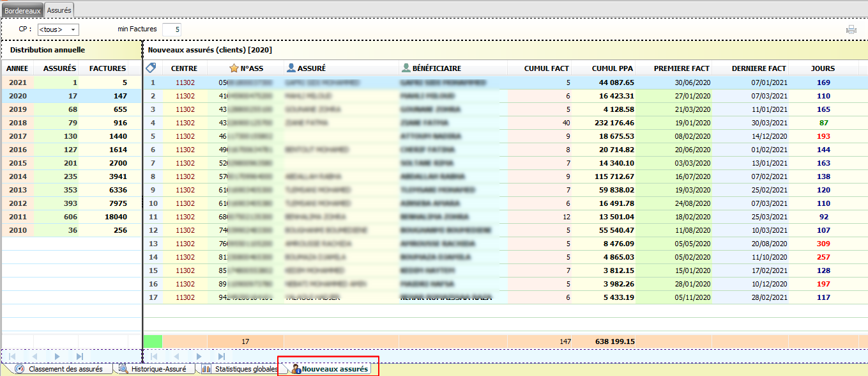Click the green person icon beside BÉNÉFICIAIRE

[x=406, y=68]
